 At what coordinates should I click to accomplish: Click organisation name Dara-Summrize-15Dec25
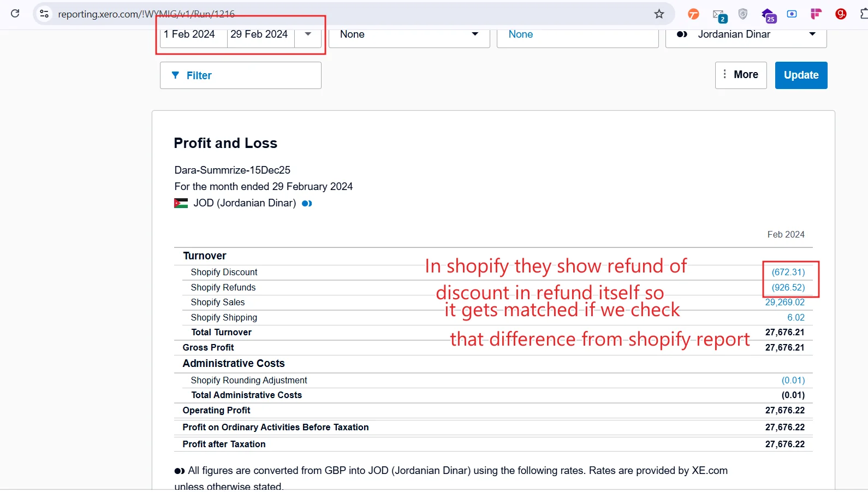coord(233,170)
